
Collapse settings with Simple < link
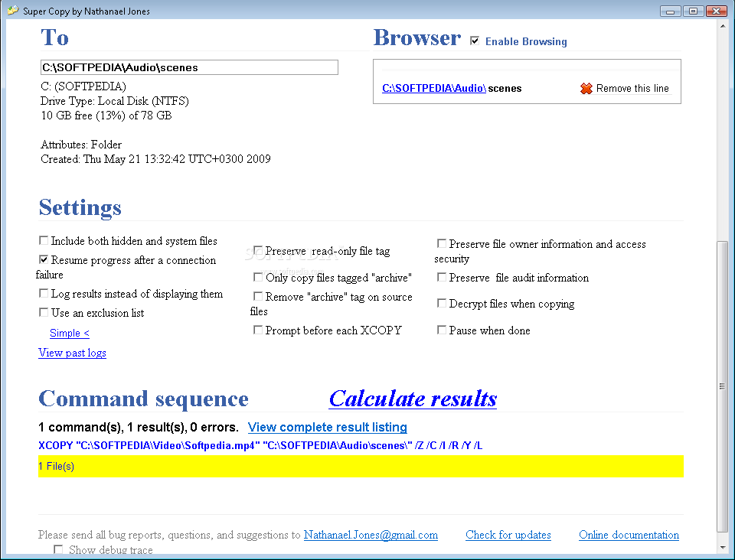pos(70,333)
